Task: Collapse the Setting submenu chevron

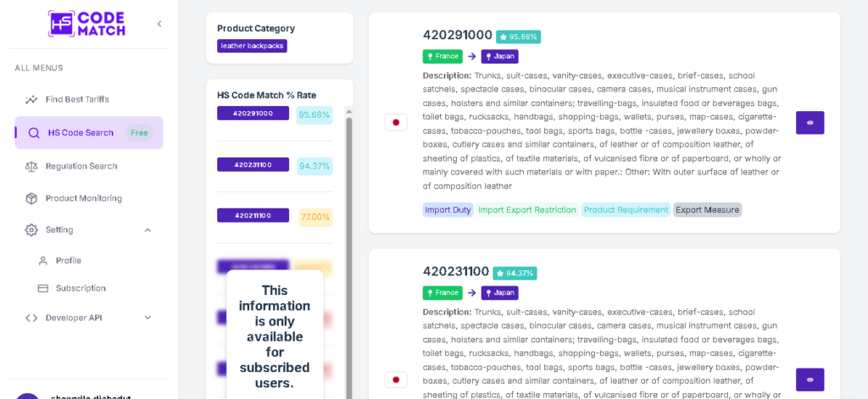Action: [147, 230]
